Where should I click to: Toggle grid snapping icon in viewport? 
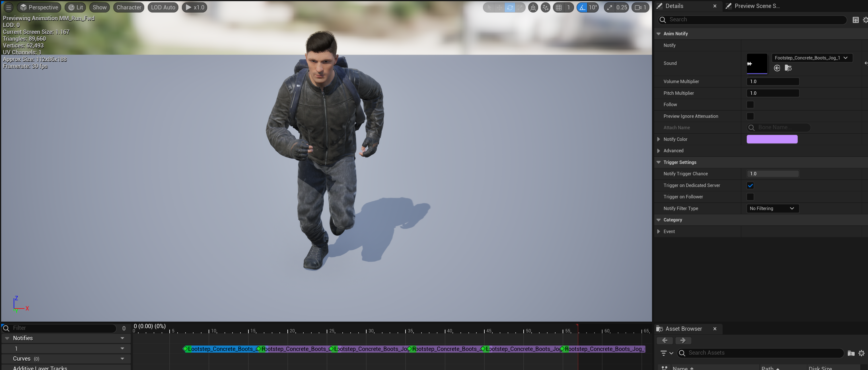click(x=559, y=7)
